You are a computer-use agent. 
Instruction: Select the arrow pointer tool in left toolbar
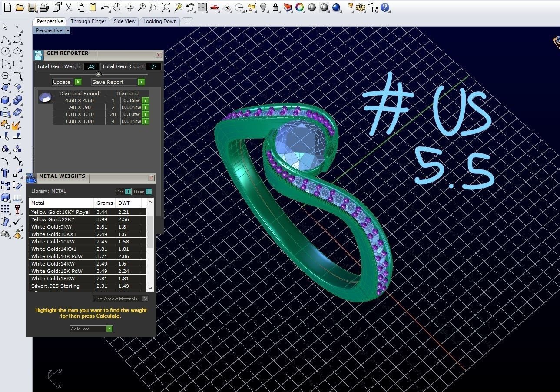[x=5, y=27]
